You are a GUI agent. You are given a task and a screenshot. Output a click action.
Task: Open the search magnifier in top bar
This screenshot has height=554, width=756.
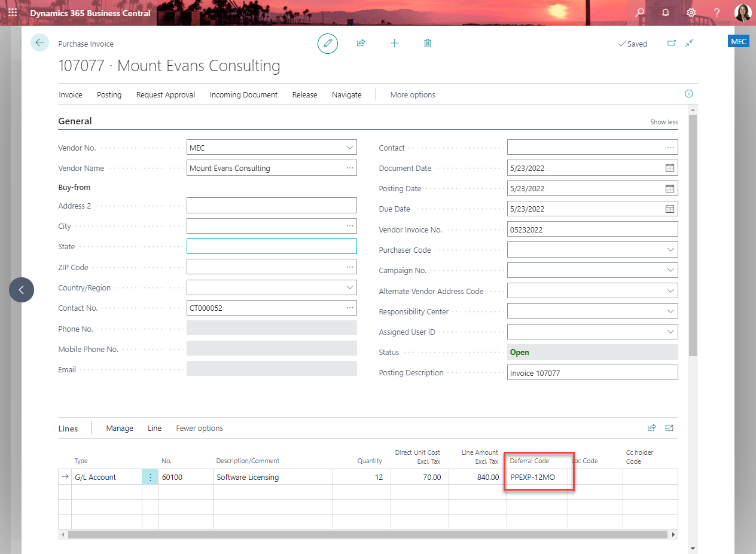(640, 13)
